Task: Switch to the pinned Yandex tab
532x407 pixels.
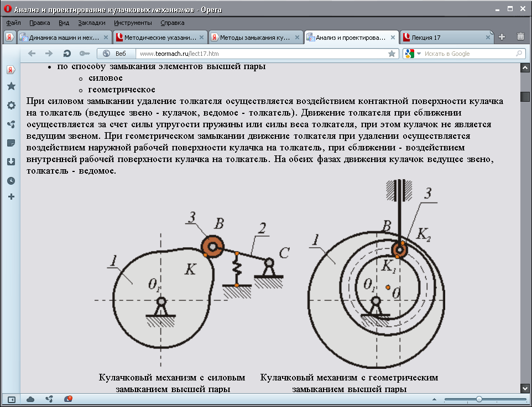Action: point(10,37)
